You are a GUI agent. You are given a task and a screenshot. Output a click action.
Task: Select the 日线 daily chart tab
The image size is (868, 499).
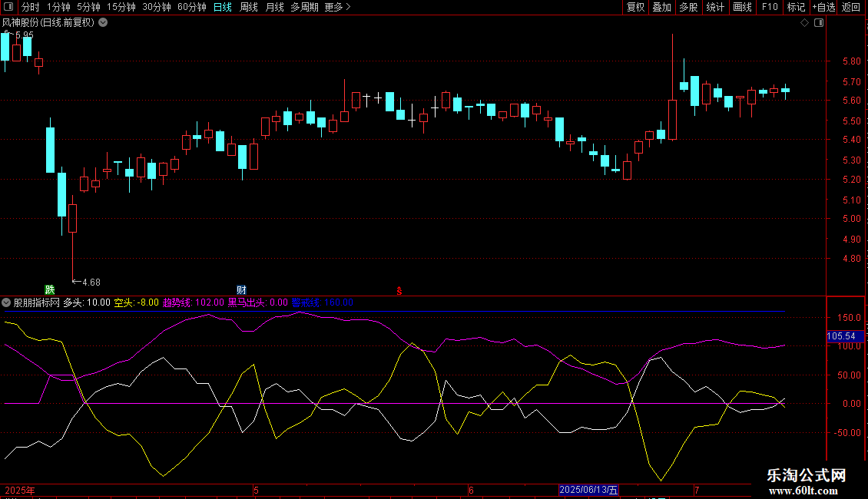pos(223,7)
